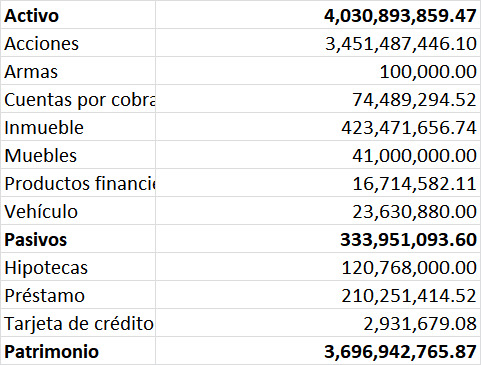
Task: Select the Vehículo label cell
Action: coord(78,211)
